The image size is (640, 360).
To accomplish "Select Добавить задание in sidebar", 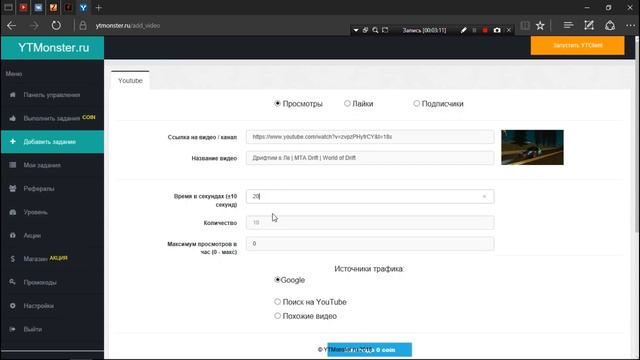I will [52, 142].
